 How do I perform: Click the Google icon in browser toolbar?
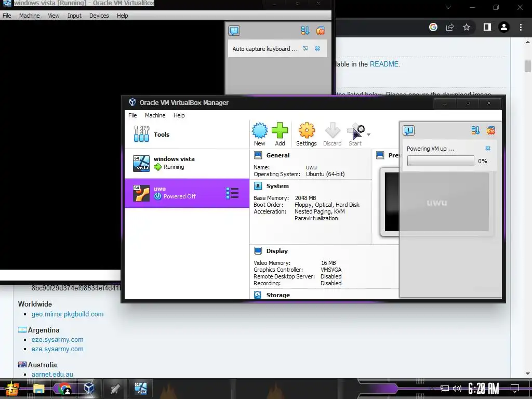point(433,27)
